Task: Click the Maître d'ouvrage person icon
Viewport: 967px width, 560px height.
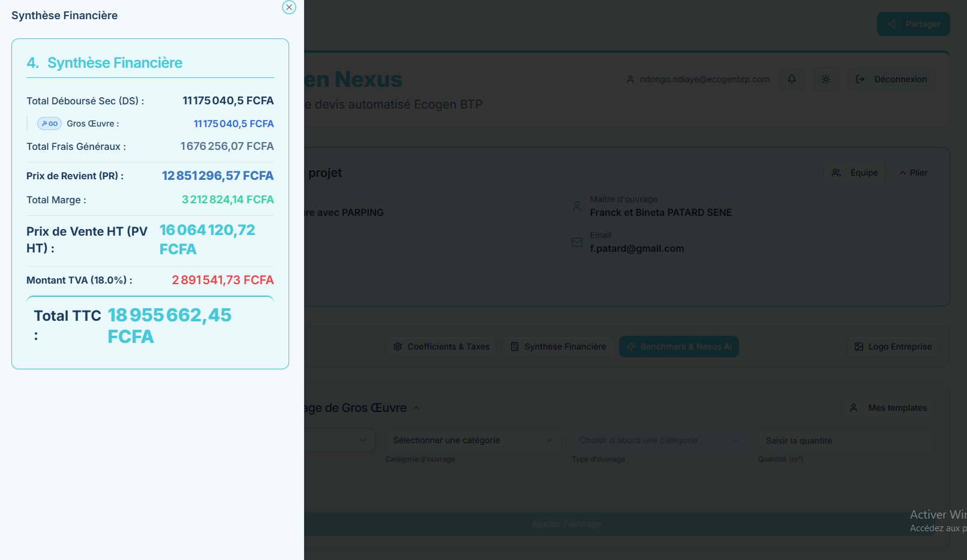Action: pos(577,206)
